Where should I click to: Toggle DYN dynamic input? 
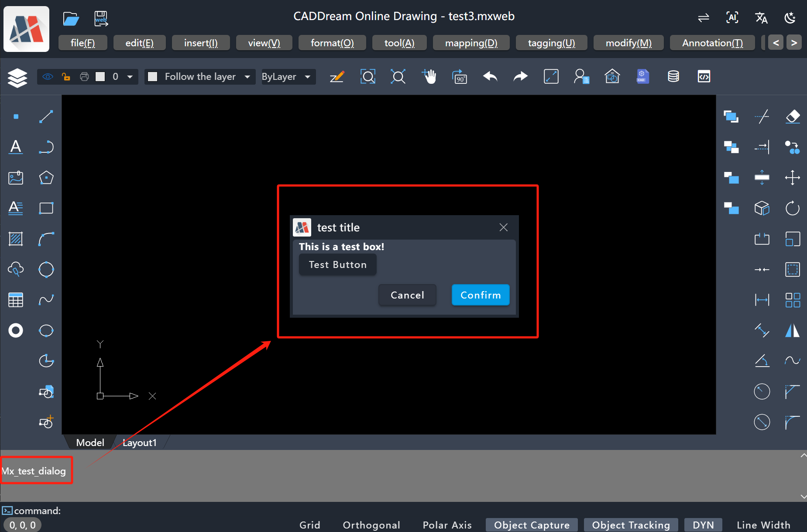click(x=703, y=525)
